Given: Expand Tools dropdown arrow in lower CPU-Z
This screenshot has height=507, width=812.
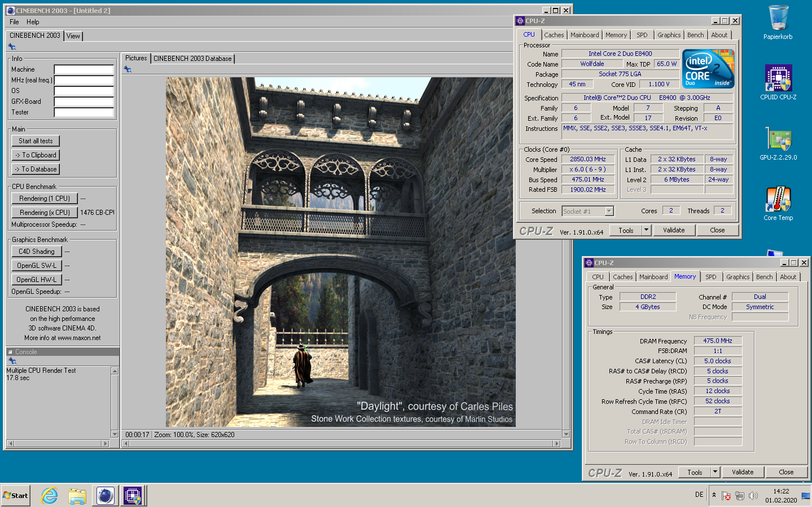Looking at the screenshot, I should click(x=716, y=472).
